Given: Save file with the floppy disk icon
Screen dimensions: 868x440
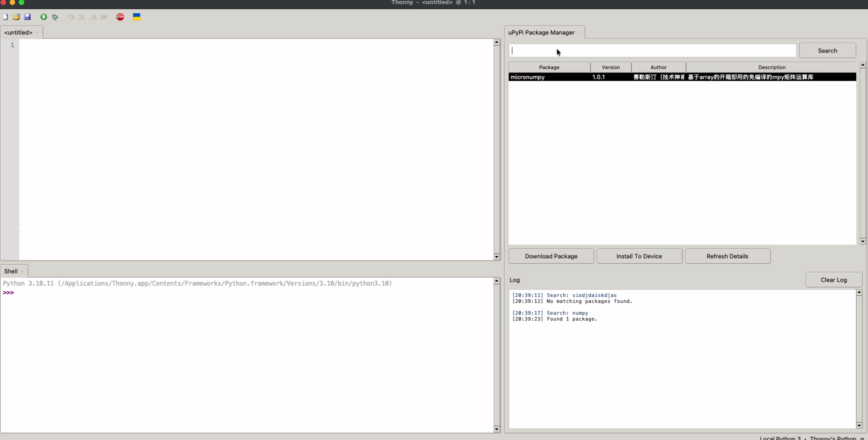Looking at the screenshot, I should click(x=28, y=17).
